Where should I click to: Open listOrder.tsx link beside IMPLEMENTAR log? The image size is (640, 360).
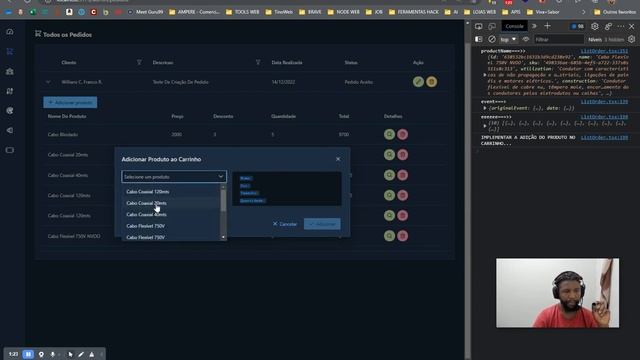point(604,138)
